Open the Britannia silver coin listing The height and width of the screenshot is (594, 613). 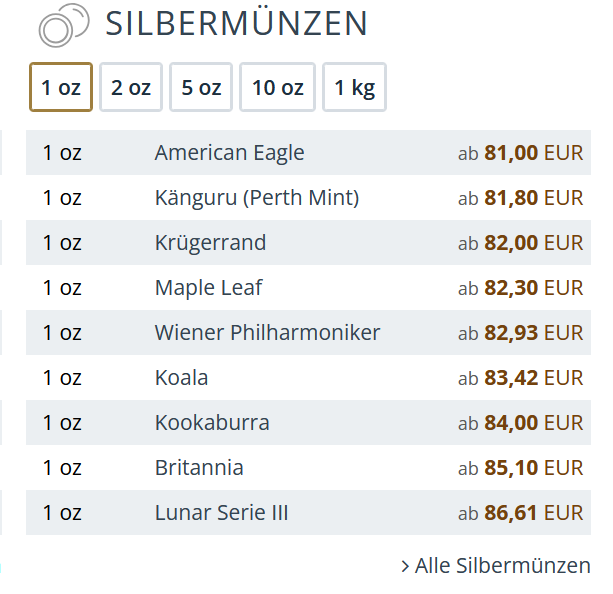(x=199, y=468)
